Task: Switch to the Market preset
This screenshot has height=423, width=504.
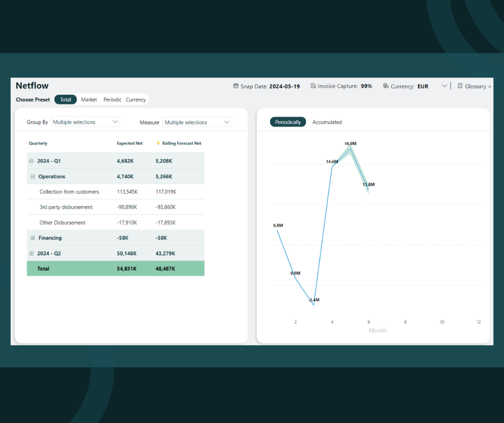Action: (x=89, y=100)
